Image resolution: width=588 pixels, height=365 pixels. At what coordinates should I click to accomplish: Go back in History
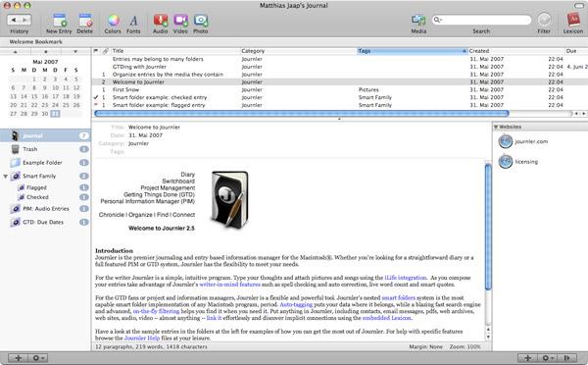(13, 20)
